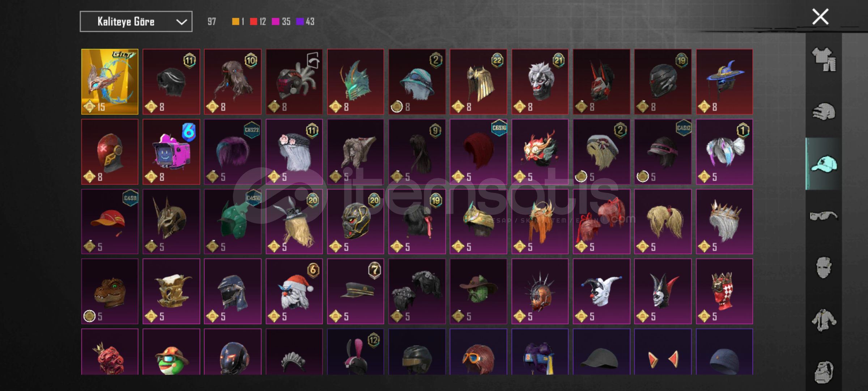Select the white-haired clown mask numbered 21
This screenshot has width=868, height=391.
coord(540,82)
